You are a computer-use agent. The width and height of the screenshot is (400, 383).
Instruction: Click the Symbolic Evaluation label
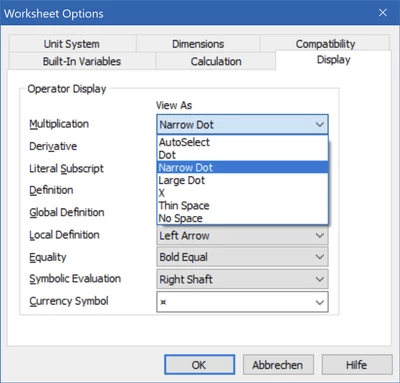tap(75, 279)
